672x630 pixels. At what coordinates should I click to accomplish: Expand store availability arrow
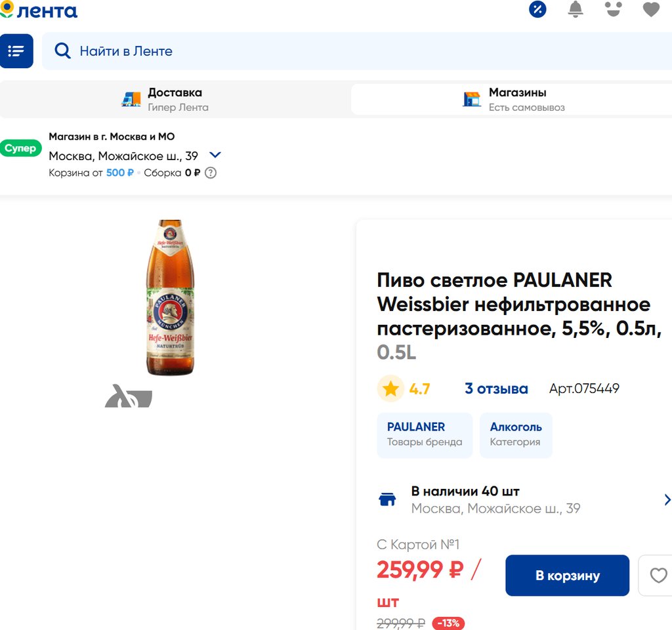(x=667, y=499)
